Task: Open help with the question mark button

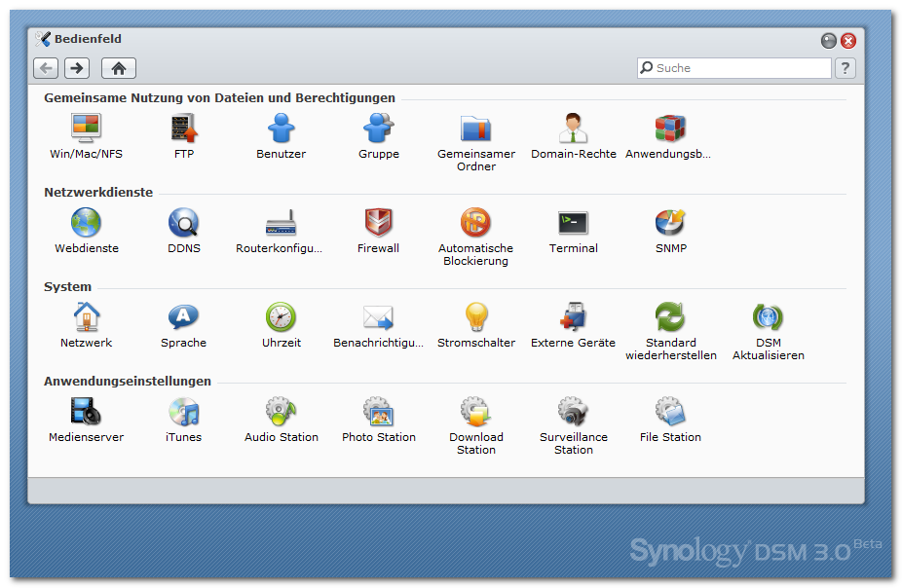Action: pyautogui.click(x=846, y=68)
